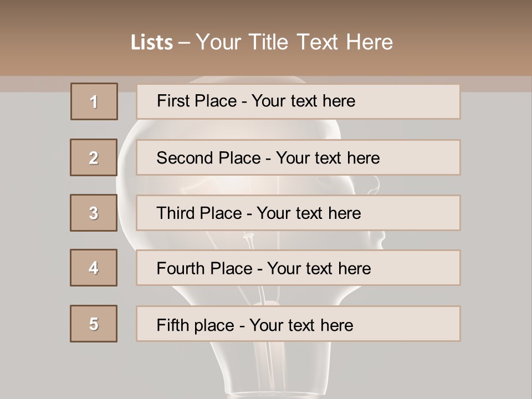This screenshot has width=532, height=399.
Task: Select the First Place text bar
Action: pyautogui.click(x=298, y=101)
